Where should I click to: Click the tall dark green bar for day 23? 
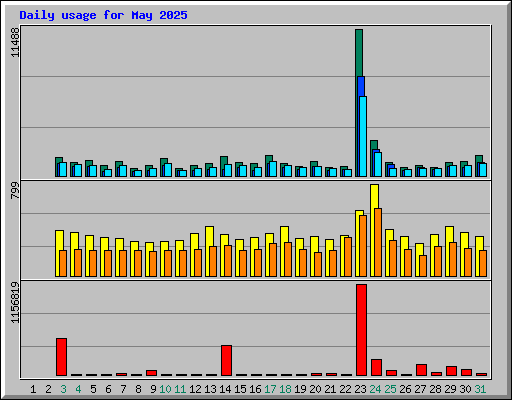[x=359, y=53]
